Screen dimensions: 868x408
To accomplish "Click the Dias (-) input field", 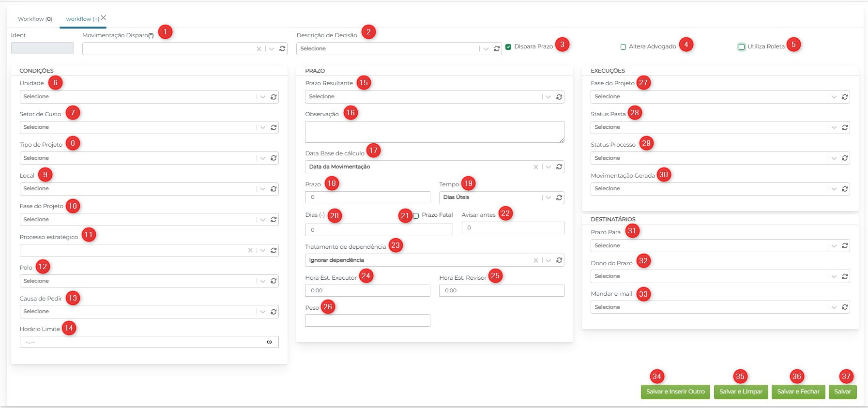I will (379, 230).
